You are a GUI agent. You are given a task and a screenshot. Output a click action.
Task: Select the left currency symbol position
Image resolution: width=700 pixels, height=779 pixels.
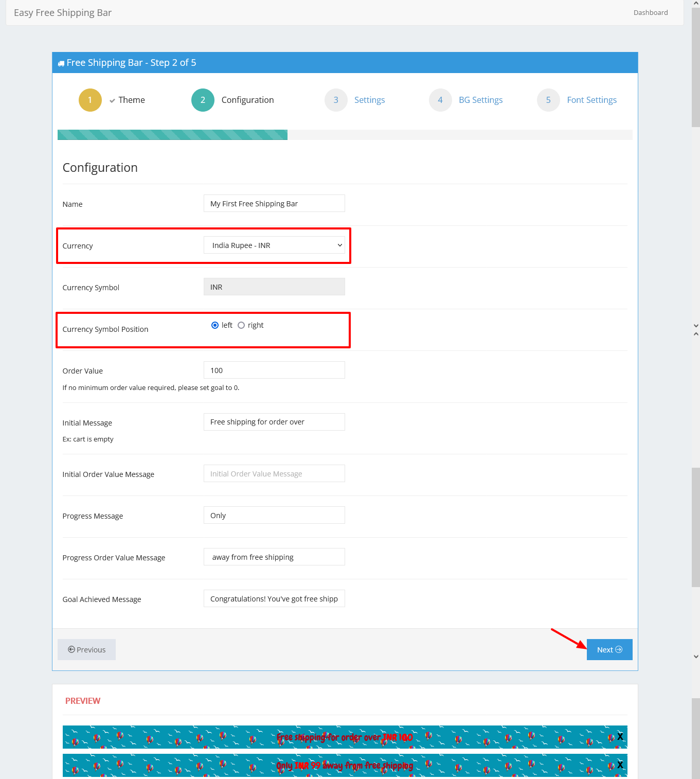pyautogui.click(x=215, y=325)
